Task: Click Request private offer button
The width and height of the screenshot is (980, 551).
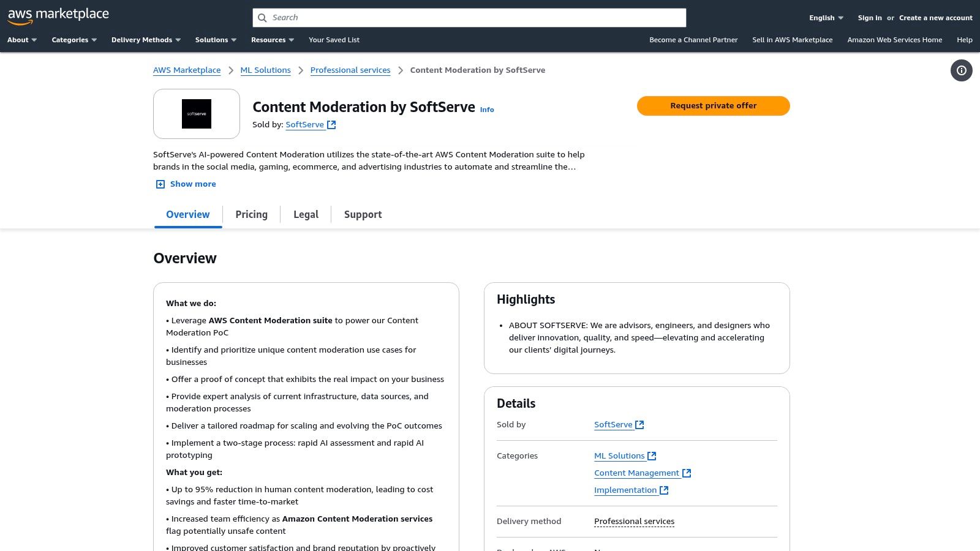Action: pyautogui.click(x=714, y=106)
